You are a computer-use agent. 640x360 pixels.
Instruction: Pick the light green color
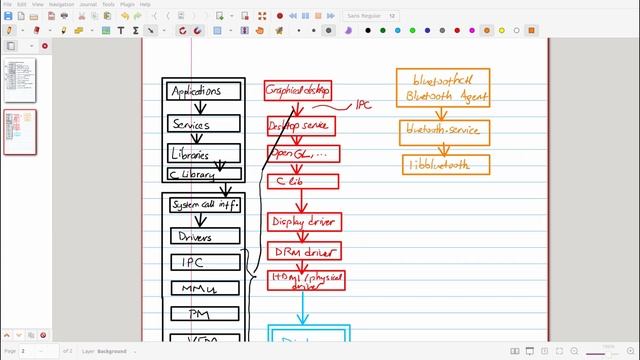(413, 30)
